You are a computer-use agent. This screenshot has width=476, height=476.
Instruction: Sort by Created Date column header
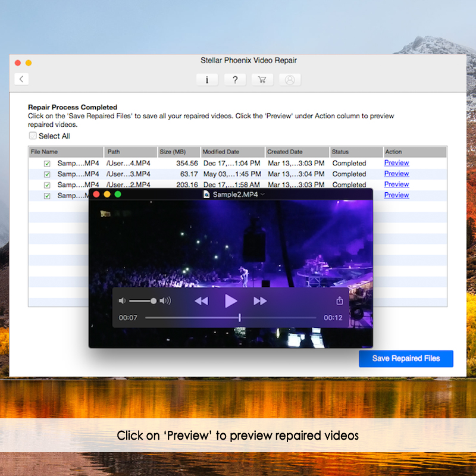click(x=297, y=152)
